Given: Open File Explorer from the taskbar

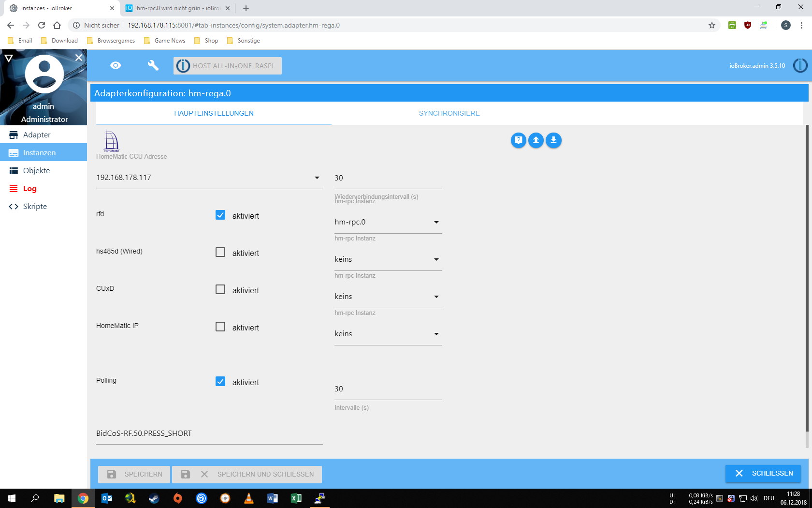Looking at the screenshot, I should click(59, 498).
